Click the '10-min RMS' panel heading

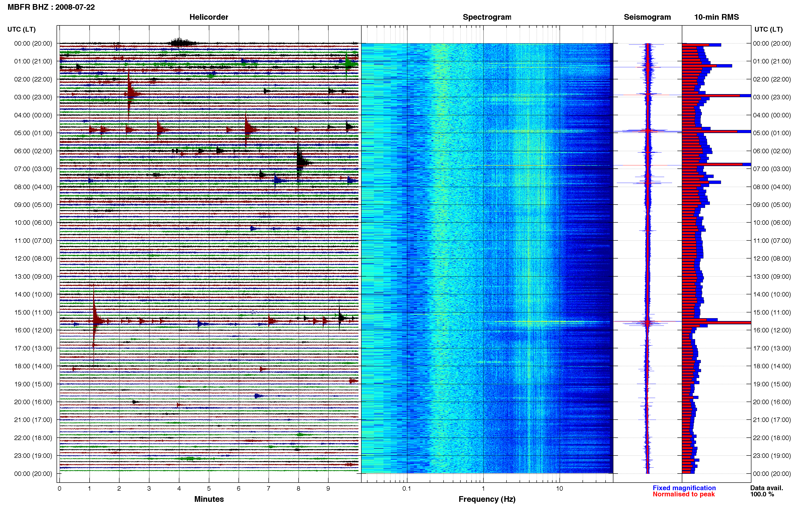coord(716,17)
